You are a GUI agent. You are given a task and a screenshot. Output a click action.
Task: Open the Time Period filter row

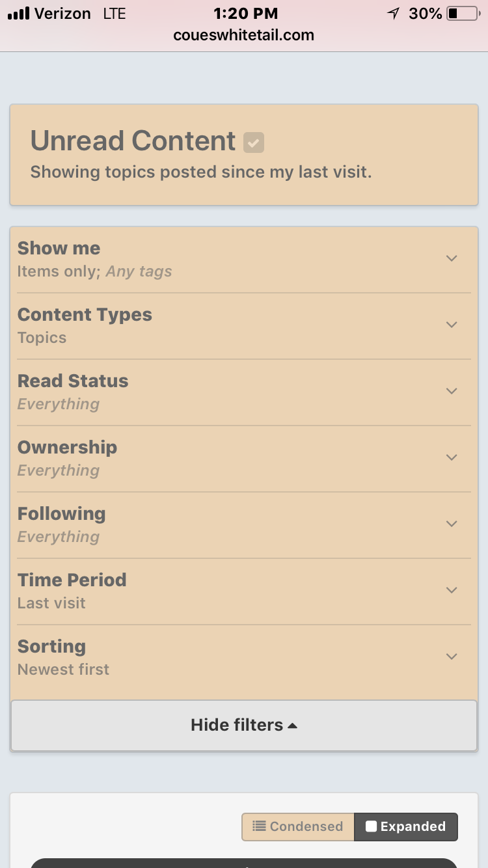[x=244, y=591]
